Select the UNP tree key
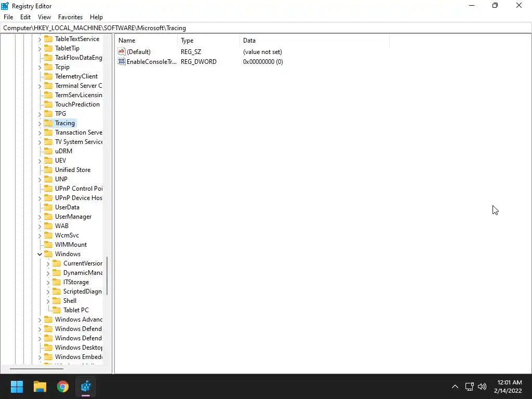 coord(61,179)
